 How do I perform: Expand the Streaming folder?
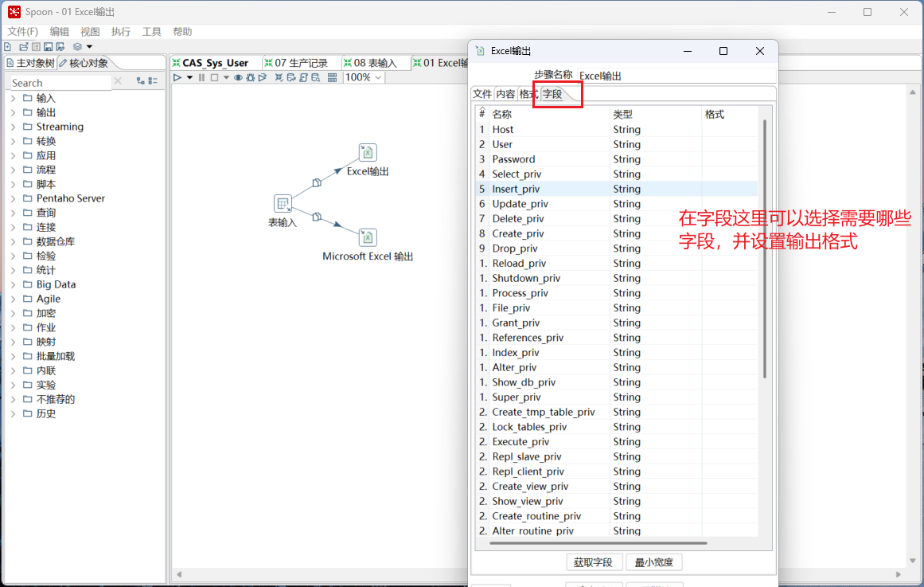[13, 127]
